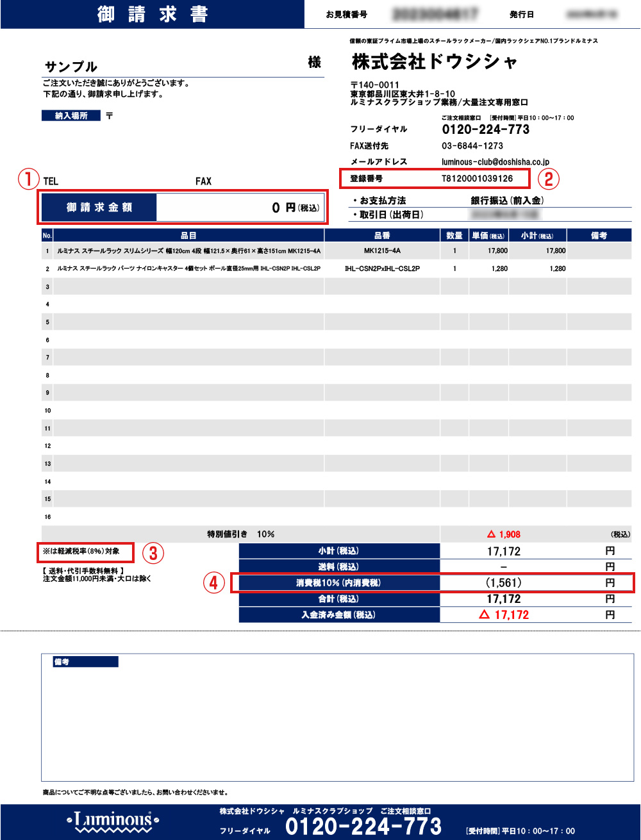
Task: Select the MK1215-4A part number cell
Action: [382, 251]
